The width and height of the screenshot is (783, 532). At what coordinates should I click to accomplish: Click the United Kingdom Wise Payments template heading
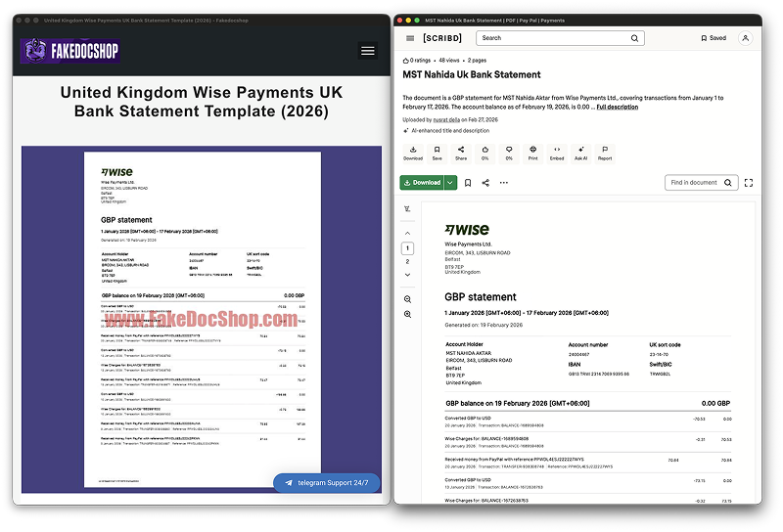tap(202, 102)
